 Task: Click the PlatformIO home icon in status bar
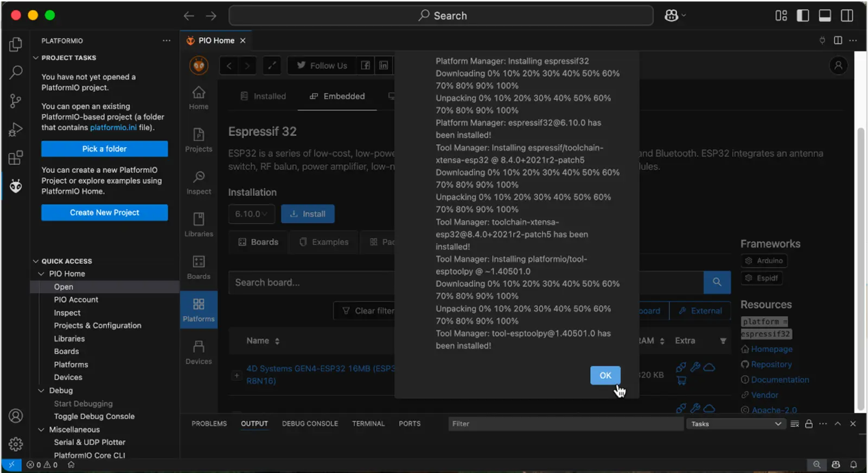(x=71, y=465)
